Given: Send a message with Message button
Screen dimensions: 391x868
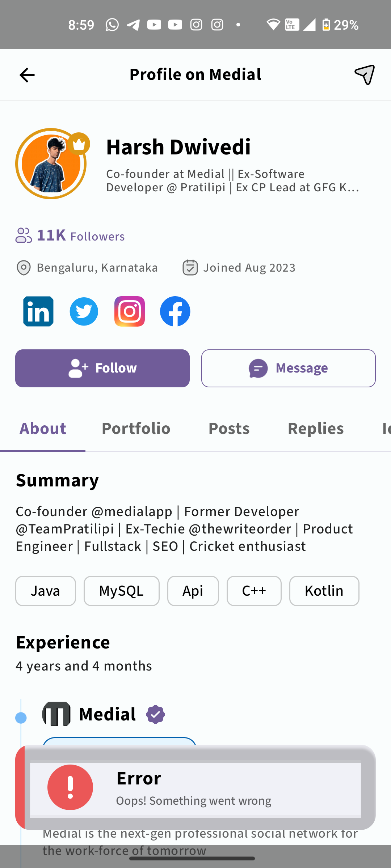Looking at the screenshot, I should pyautogui.click(x=289, y=368).
